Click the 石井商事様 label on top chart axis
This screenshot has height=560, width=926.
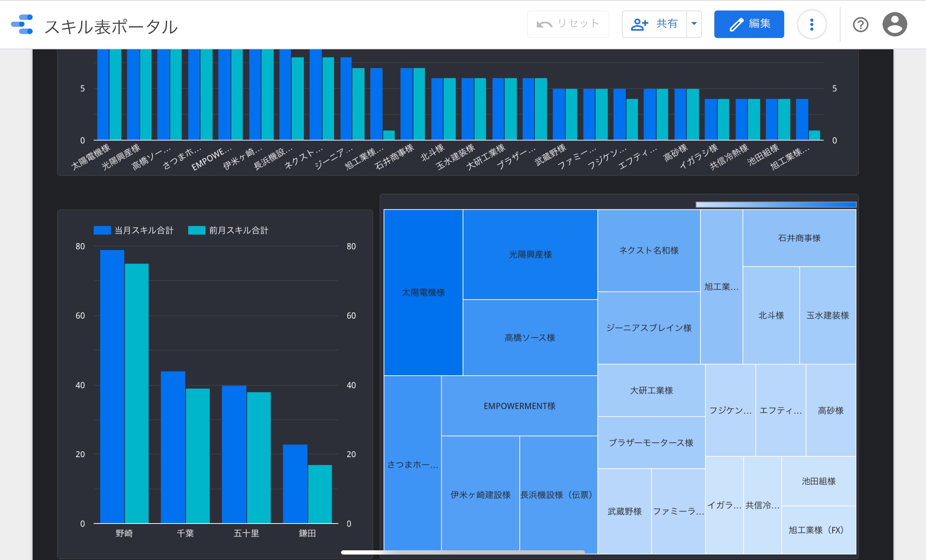394,157
